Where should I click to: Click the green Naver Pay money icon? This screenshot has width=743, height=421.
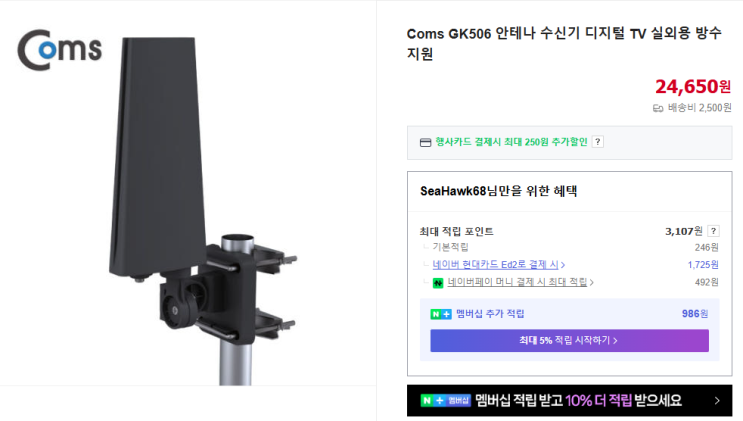point(438,283)
